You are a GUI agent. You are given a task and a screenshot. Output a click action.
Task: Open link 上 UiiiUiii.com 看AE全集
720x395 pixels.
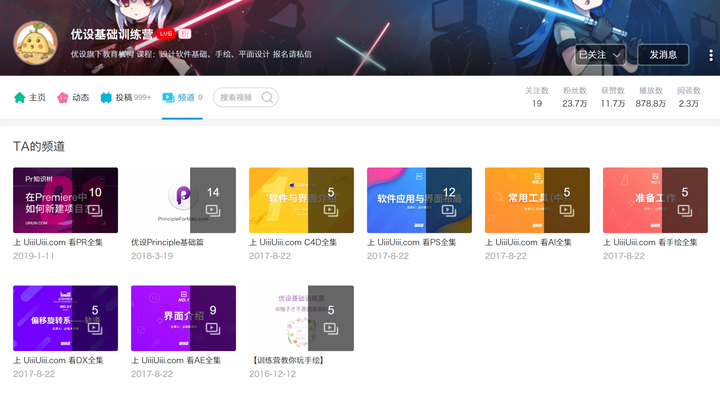pyautogui.click(x=176, y=361)
